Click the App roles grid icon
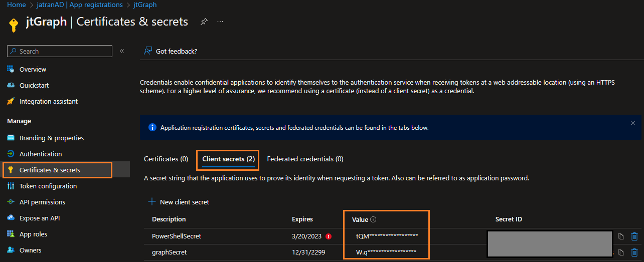 tap(11, 234)
